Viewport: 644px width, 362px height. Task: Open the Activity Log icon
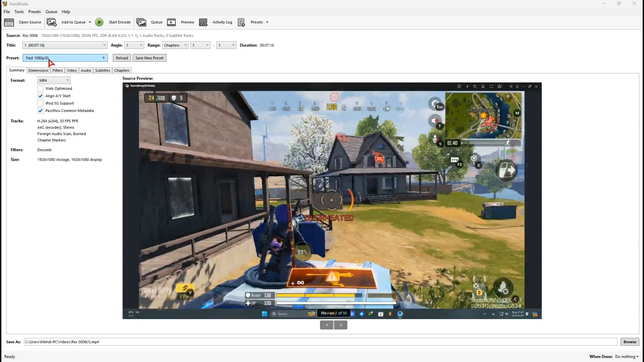pyautogui.click(x=203, y=22)
